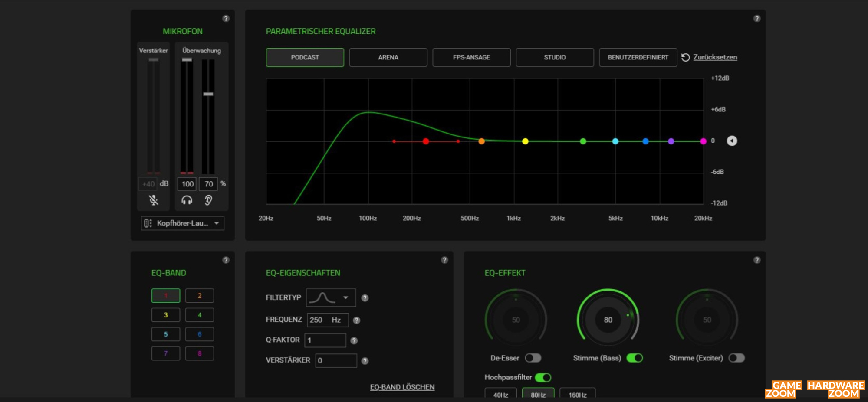The image size is (868, 402).
Task: Click the monitoring value field showing 70
Action: pos(209,184)
